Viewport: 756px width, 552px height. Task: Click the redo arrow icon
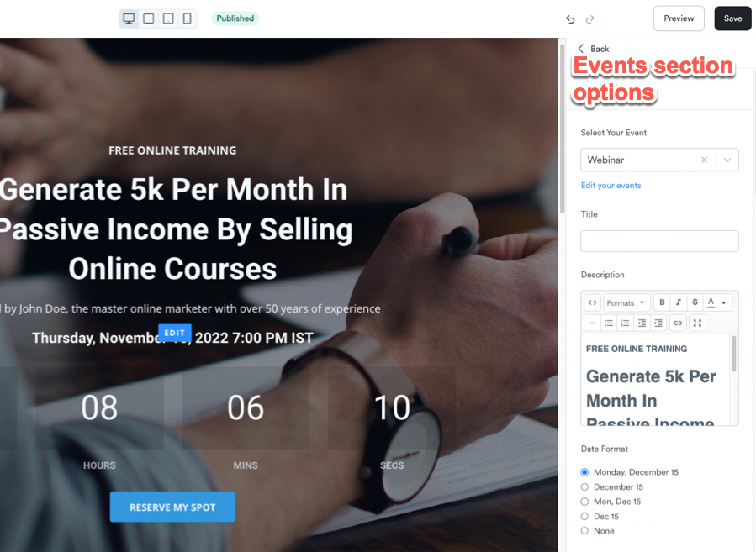[x=589, y=19]
